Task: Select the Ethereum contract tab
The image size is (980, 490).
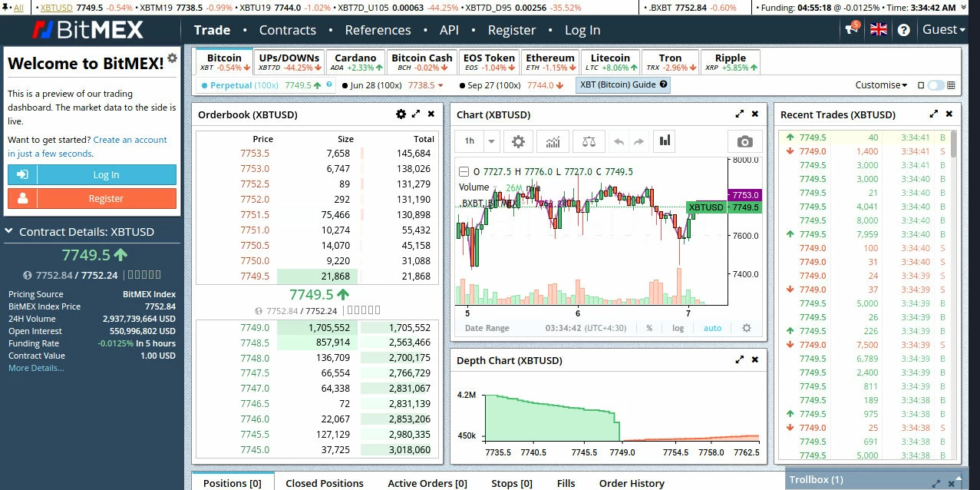Action: click(x=549, y=61)
